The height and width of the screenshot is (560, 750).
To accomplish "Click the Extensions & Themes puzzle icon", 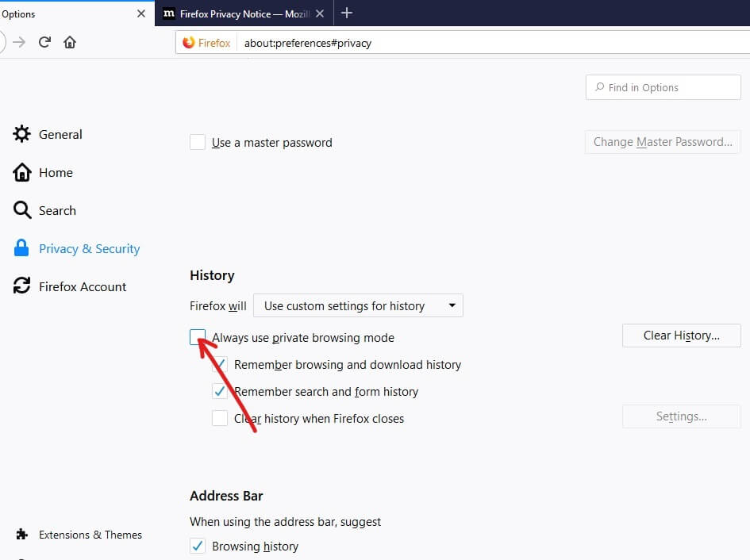I will tap(21, 534).
